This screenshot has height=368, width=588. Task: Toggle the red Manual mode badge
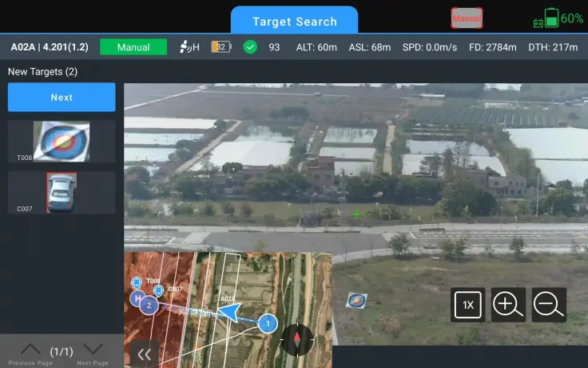(x=466, y=18)
